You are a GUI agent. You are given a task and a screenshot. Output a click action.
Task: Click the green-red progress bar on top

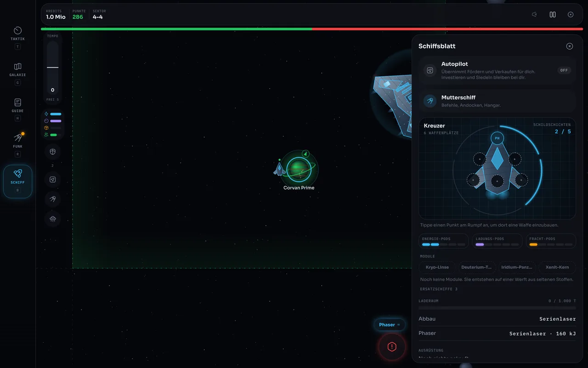[312, 29]
